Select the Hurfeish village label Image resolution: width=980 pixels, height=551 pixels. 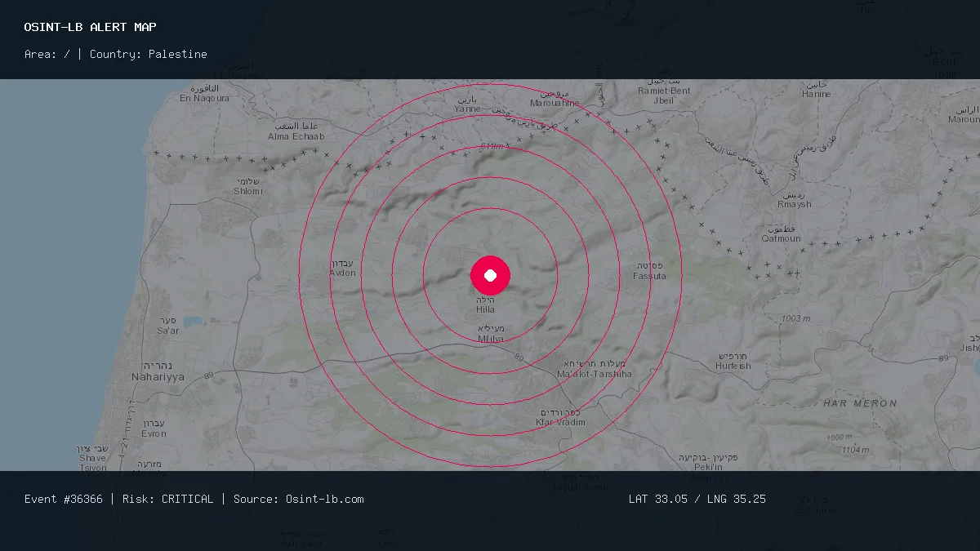click(x=733, y=361)
